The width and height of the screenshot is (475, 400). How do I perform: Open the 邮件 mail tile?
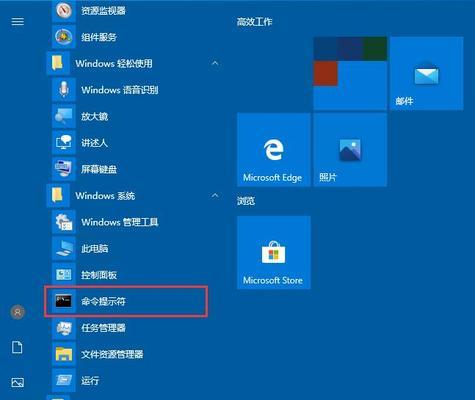pos(426,73)
